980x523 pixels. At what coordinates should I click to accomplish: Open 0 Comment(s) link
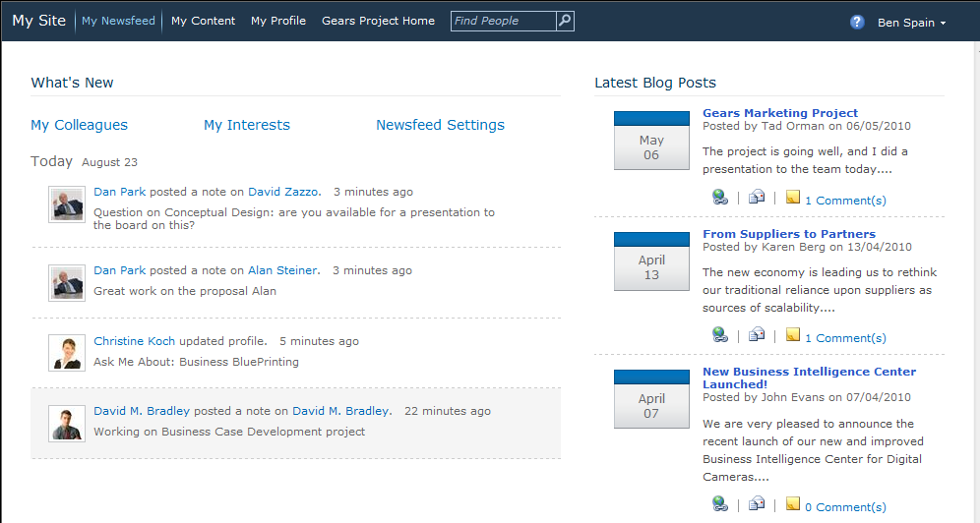(x=845, y=506)
